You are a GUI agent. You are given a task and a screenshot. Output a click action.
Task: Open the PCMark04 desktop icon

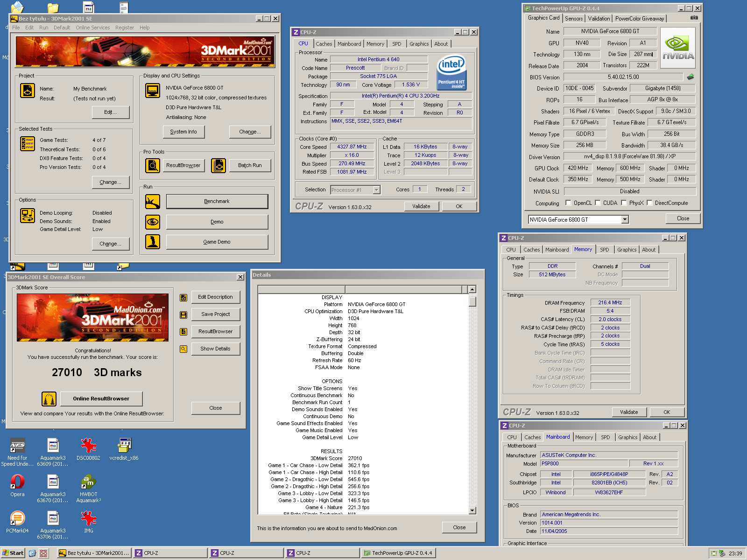click(x=18, y=521)
